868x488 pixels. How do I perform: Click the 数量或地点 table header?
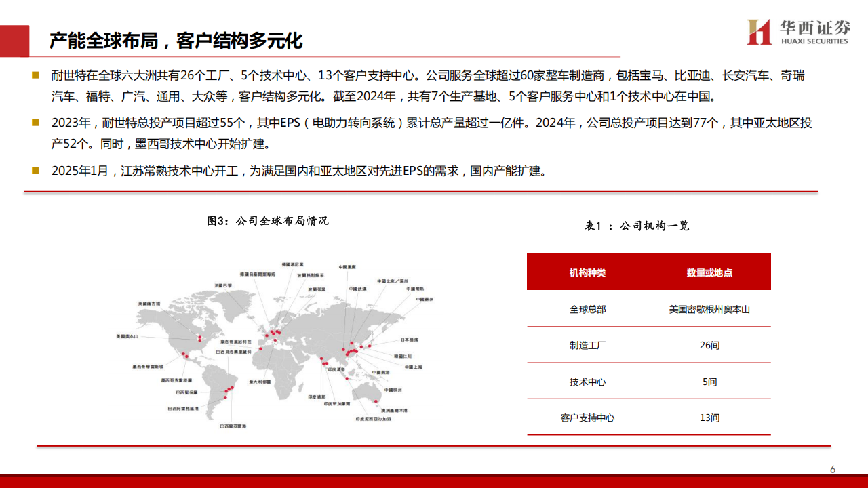(709, 272)
